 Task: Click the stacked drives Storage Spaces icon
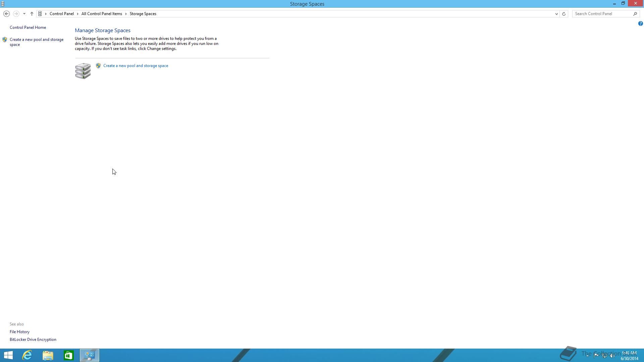click(x=83, y=71)
